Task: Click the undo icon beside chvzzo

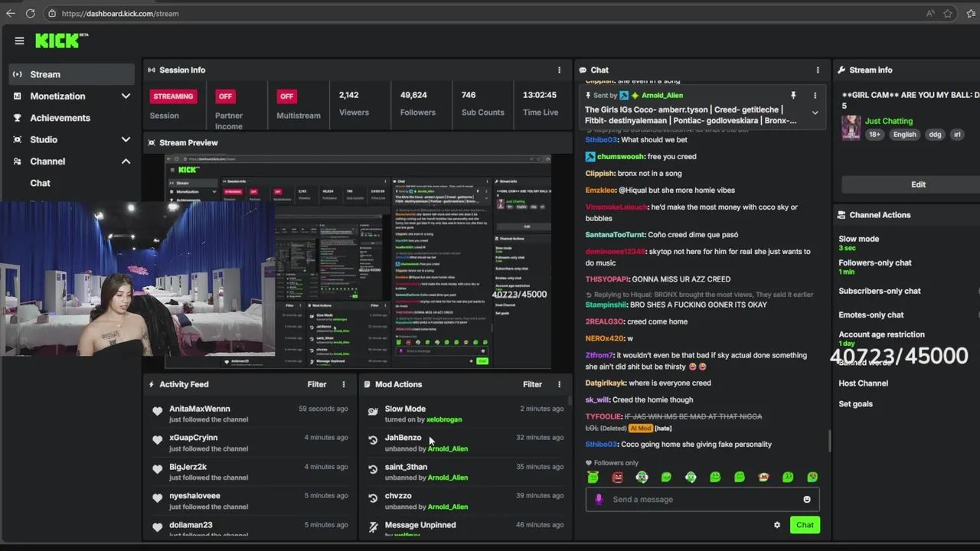Action: coord(373,498)
